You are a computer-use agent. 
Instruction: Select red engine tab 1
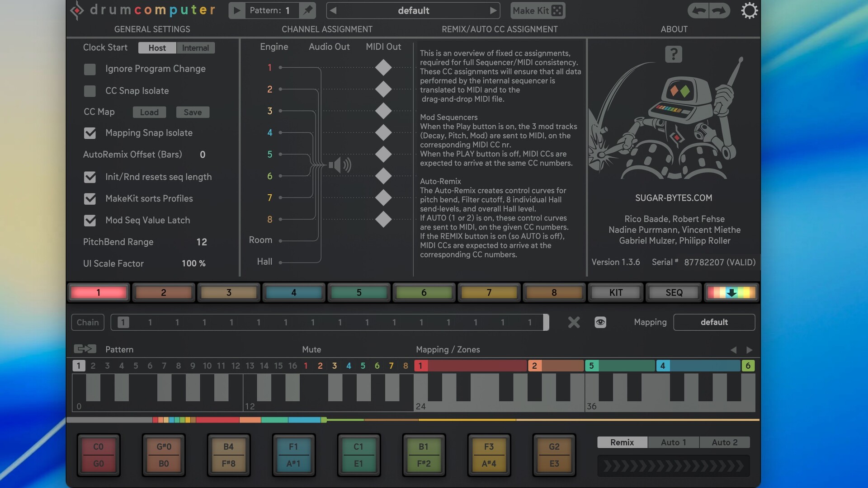coord(99,292)
